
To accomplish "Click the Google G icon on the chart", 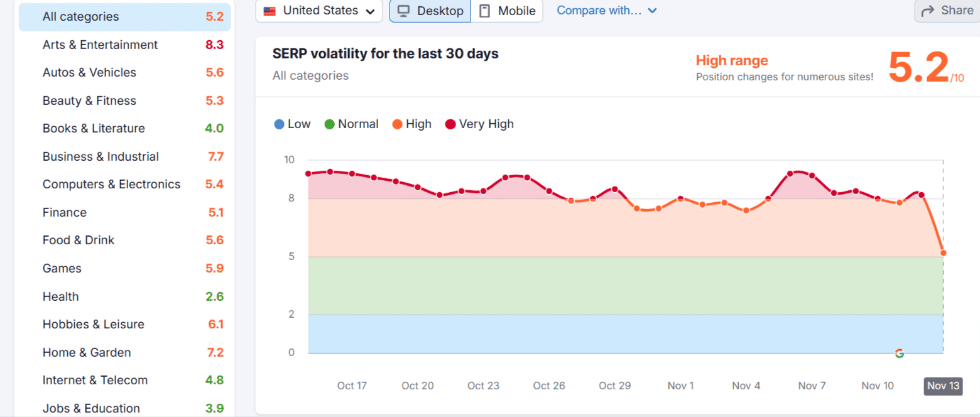I will (x=899, y=354).
